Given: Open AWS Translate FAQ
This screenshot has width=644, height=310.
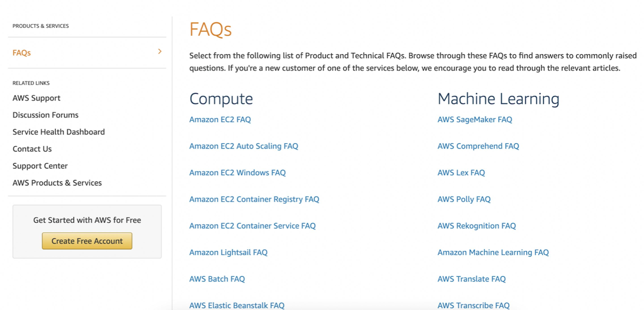Looking at the screenshot, I should [x=472, y=279].
